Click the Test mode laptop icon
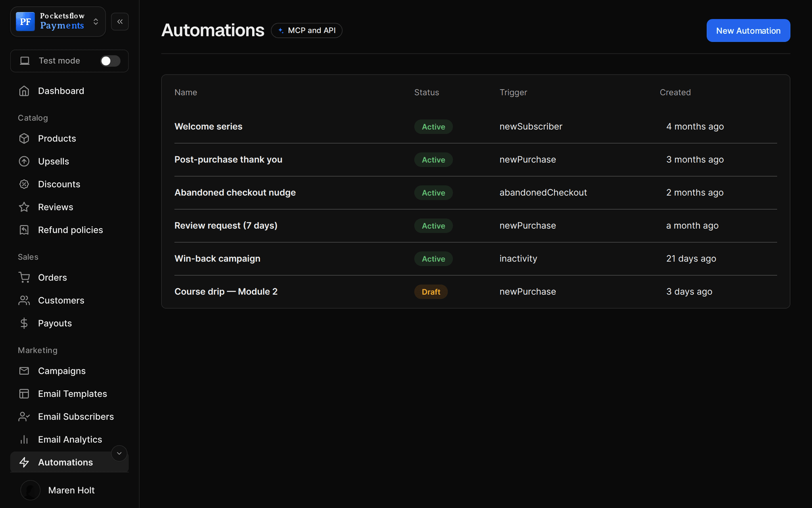Screen dimensions: 812x508 (25, 61)
